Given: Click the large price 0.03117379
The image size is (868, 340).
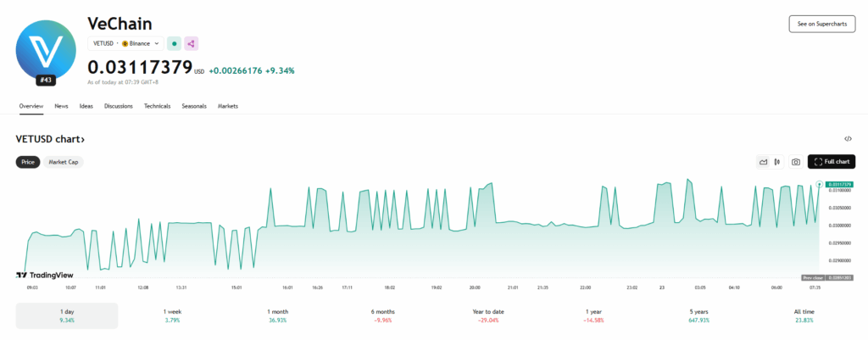Looking at the screenshot, I should [x=140, y=67].
